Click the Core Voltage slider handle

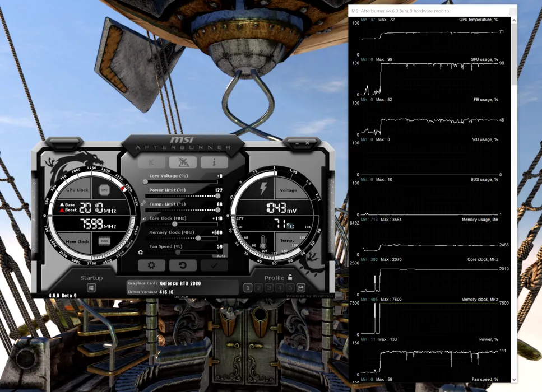[x=146, y=181]
